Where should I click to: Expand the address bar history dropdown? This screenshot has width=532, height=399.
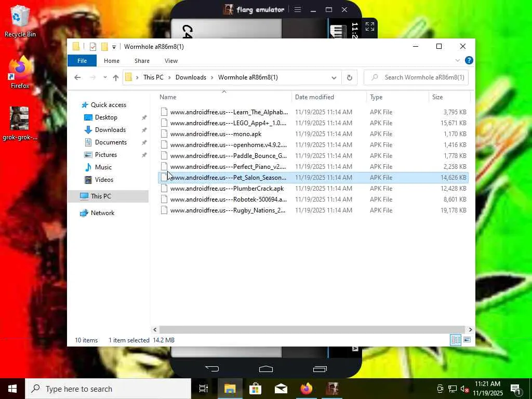(x=334, y=77)
